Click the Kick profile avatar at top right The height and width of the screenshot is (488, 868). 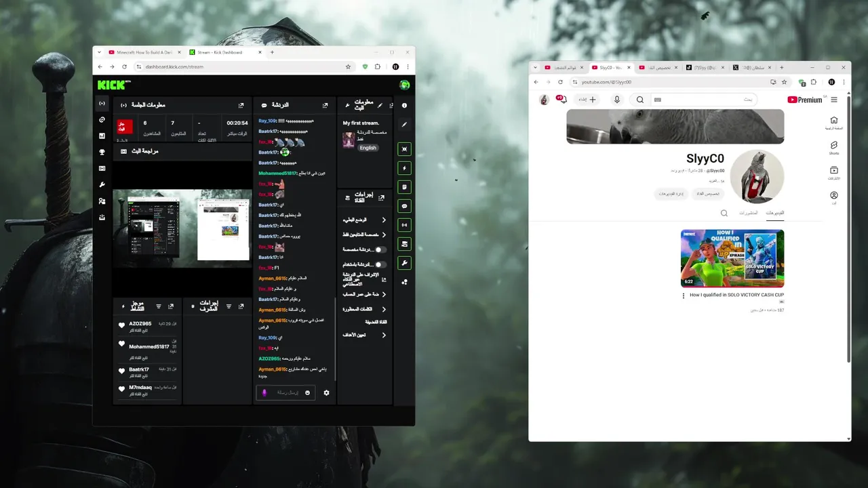pyautogui.click(x=404, y=85)
